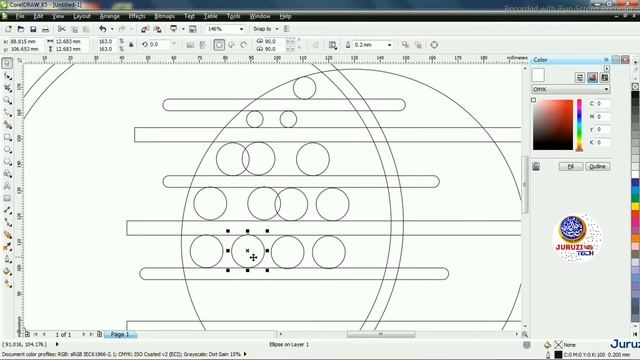640x360 pixels.
Task: Open the File menu
Action: [20, 16]
